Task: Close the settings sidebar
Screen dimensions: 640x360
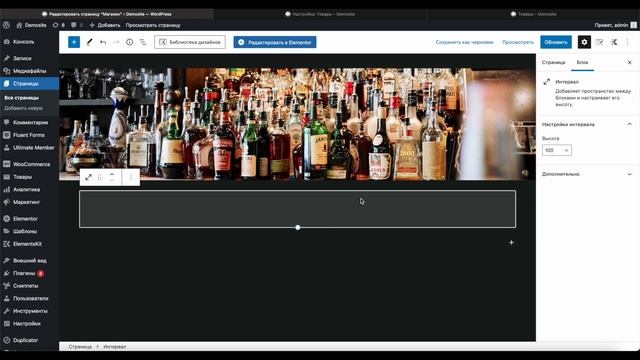Action: point(629,62)
